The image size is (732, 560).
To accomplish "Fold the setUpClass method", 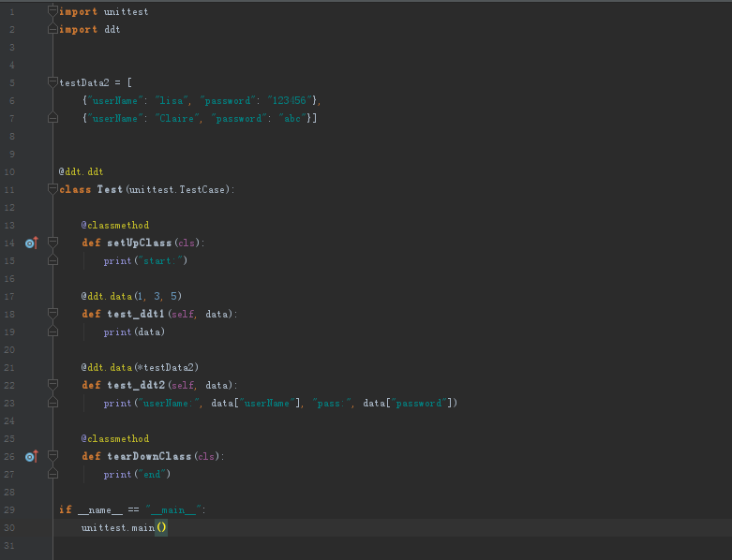I will [x=52, y=243].
